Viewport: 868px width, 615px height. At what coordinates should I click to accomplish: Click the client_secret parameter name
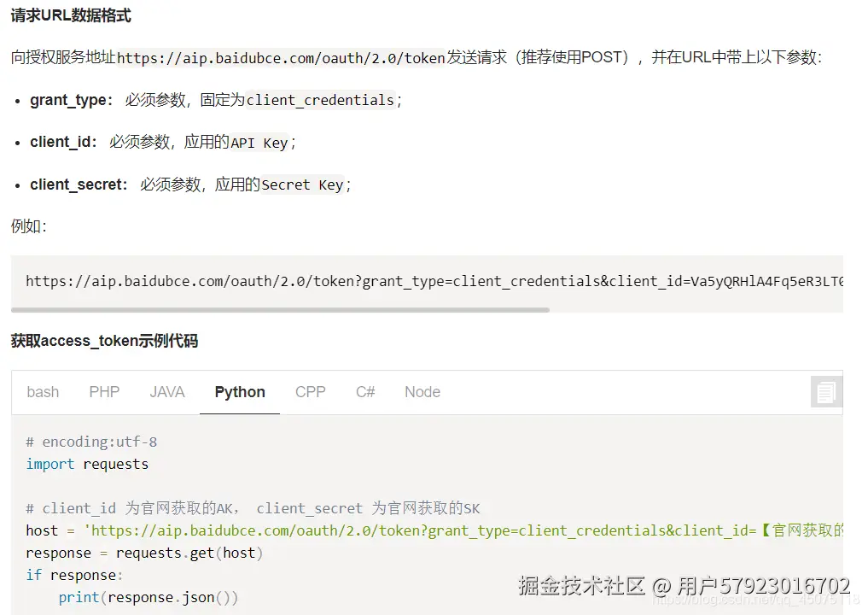pos(76,184)
